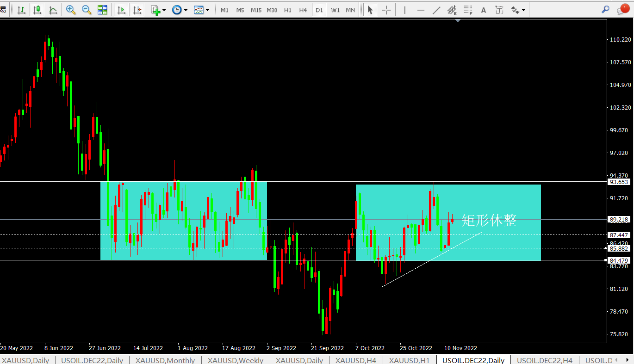Open the USOIL.DEC22,H4 chart tab
The image size is (634, 364).
pos(545,360)
